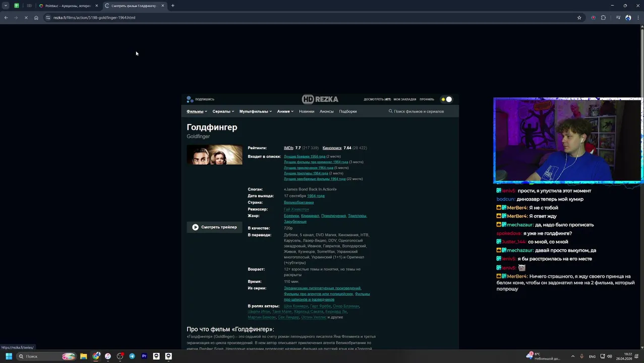Image resolution: width=644 pixels, height=363 pixels.
Task: Open the Приключения genre link
Action: point(333,216)
